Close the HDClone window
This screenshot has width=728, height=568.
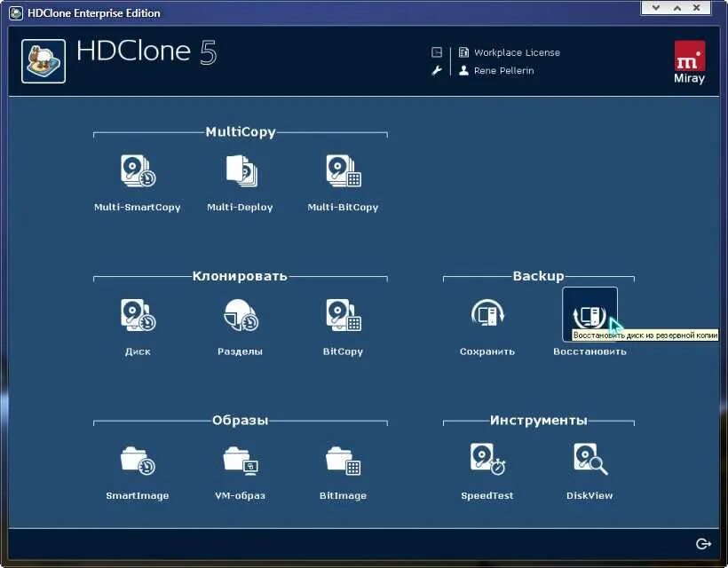696,7
